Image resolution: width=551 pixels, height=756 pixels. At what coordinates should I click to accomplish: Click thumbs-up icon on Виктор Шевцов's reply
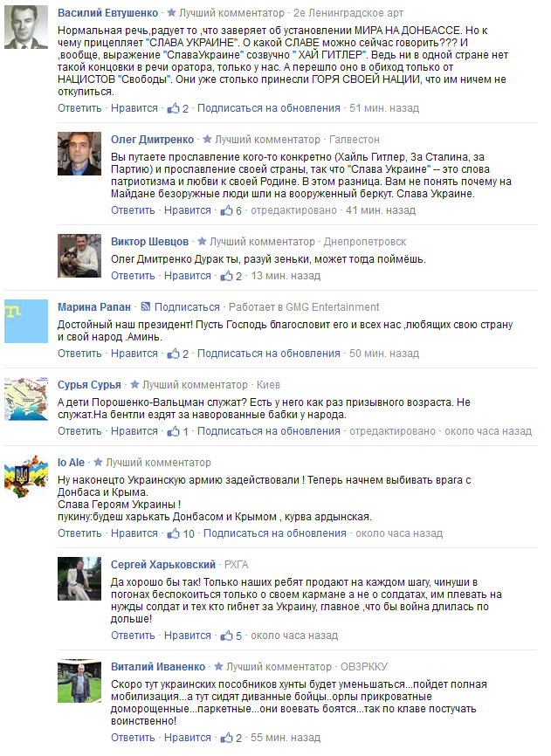(x=226, y=276)
